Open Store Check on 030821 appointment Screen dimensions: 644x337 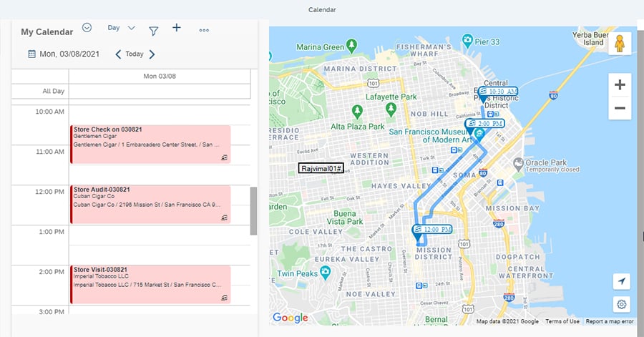151,145
